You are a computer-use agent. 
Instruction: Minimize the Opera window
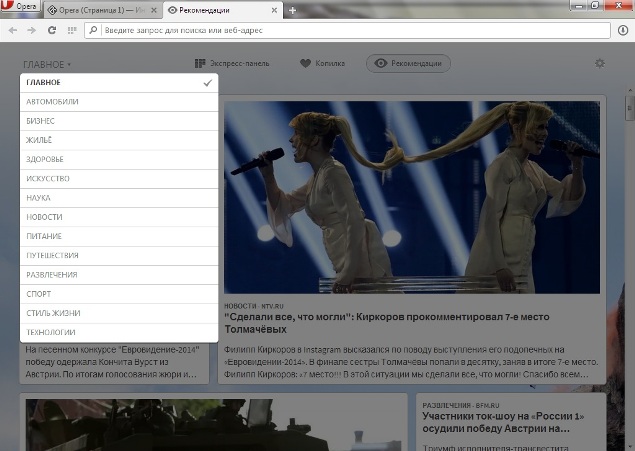pos(579,6)
